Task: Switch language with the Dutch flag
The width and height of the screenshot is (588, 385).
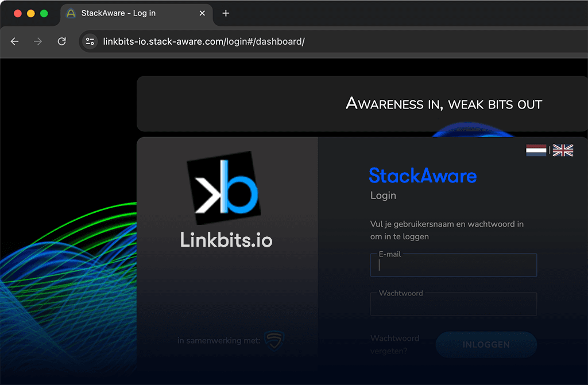Action: 536,150
